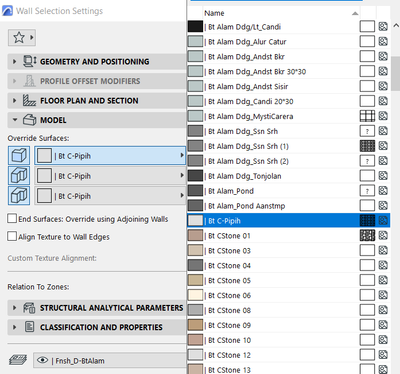This screenshot has height=374, width=400.
Task: Select Bt Alam Ddg_Andst Bkr 30*30
Action: pos(288,71)
